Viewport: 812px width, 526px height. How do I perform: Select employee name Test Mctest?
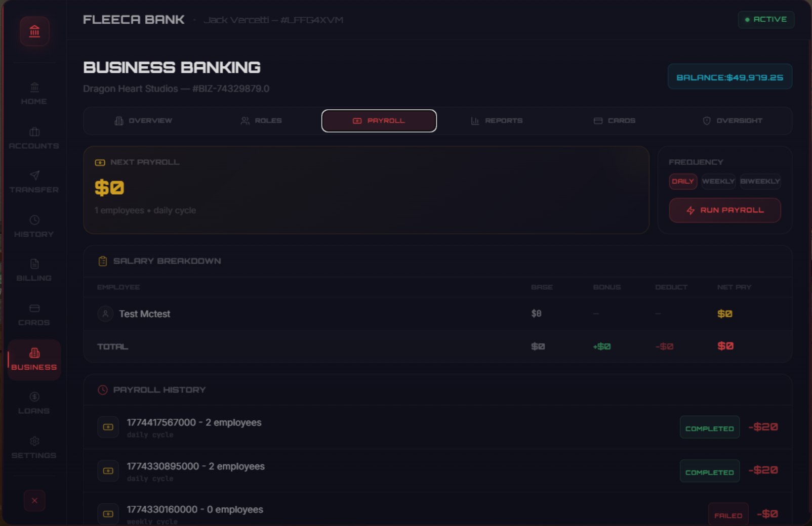(145, 314)
